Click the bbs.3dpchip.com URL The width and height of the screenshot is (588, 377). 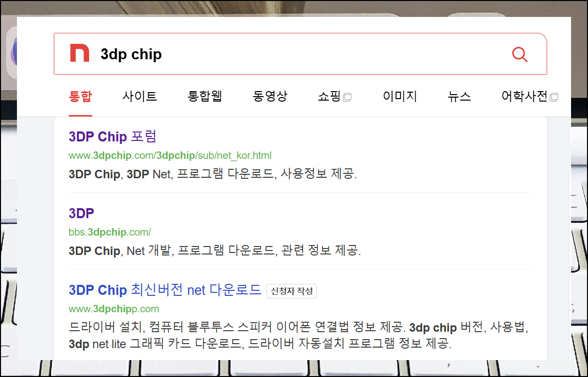click(x=110, y=233)
